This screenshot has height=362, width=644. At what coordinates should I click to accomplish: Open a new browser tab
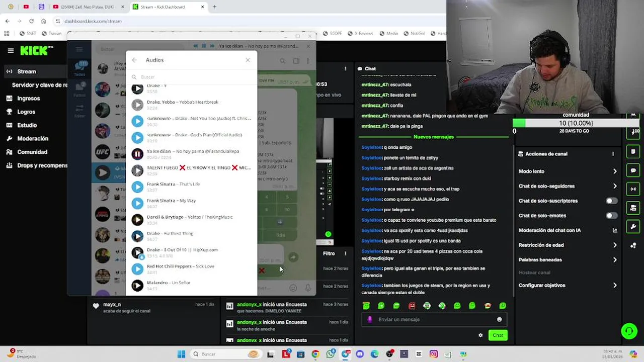tap(214, 7)
